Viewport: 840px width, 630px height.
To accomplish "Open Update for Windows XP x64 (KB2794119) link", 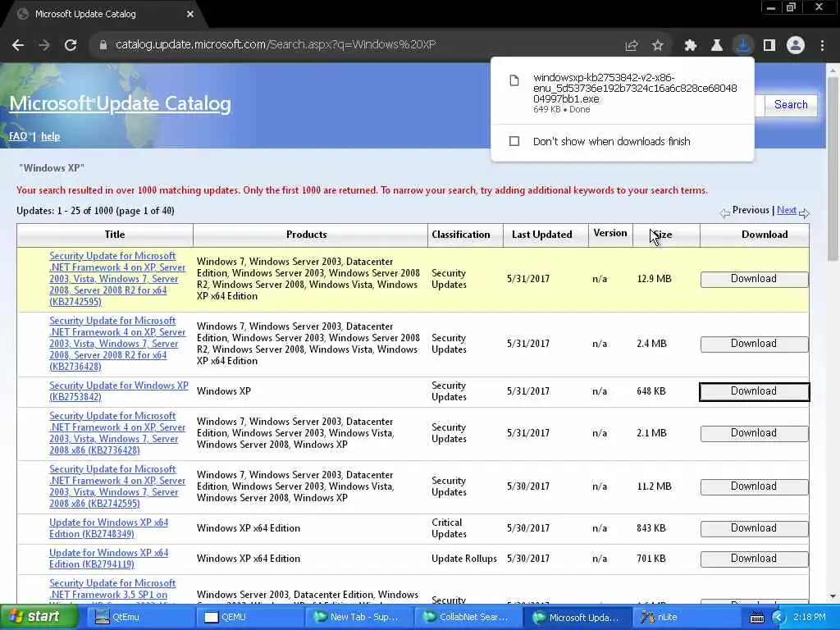I will pyautogui.click(x=109, y=559).
